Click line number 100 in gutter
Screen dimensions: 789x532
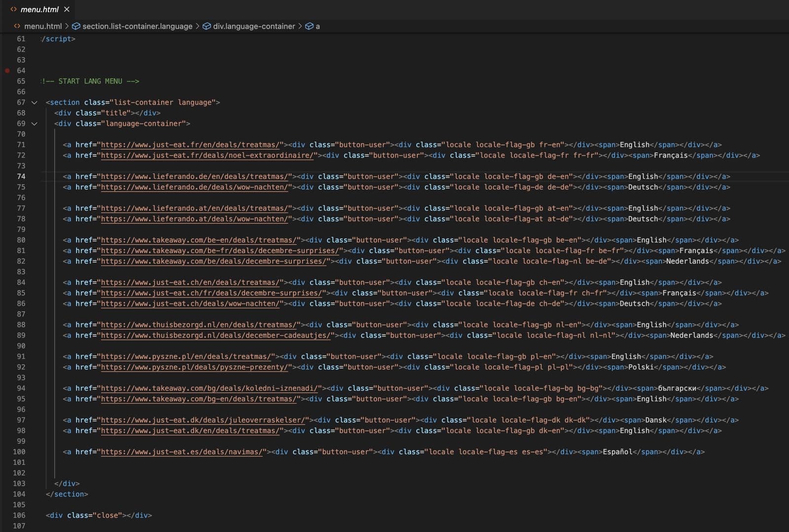click(x=19, y=452)
